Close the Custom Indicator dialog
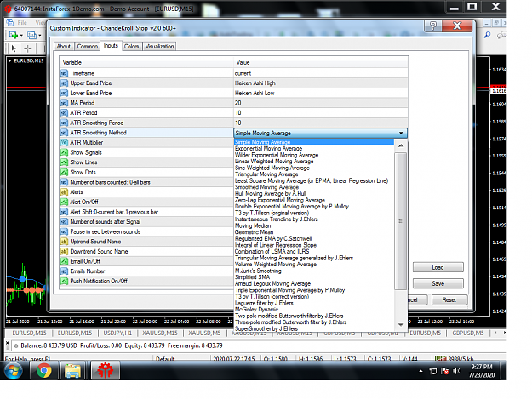Viewport: 532px width, 399px height. 457,26
